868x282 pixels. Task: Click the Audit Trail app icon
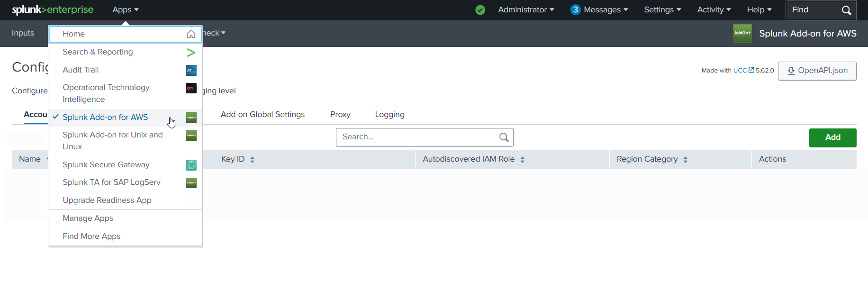[191, 70]
